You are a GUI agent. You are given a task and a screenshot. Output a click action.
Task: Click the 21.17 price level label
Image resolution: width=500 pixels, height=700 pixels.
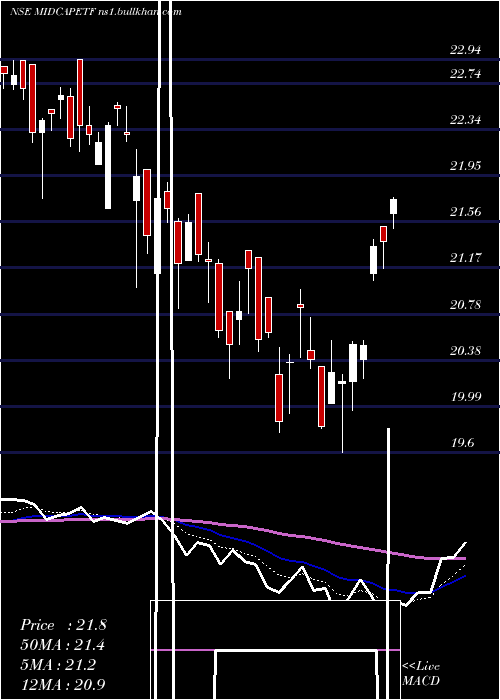[x=466, y=258]
